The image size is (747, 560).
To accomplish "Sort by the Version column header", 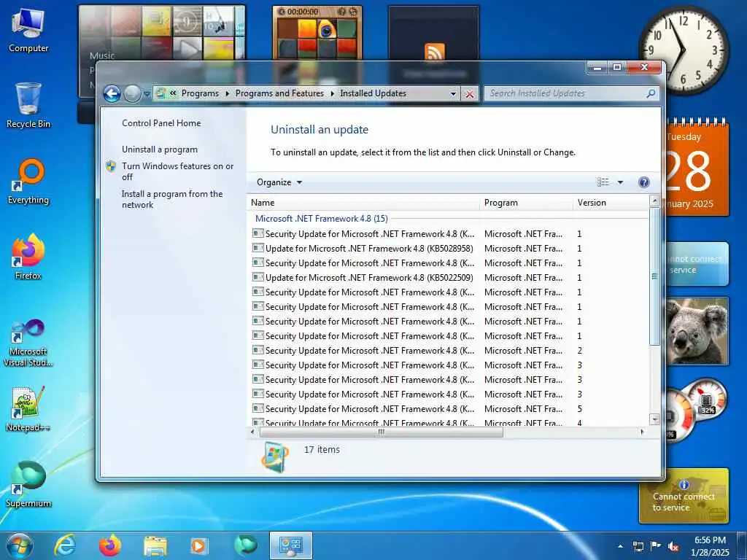I will click(x=612, y=203).
